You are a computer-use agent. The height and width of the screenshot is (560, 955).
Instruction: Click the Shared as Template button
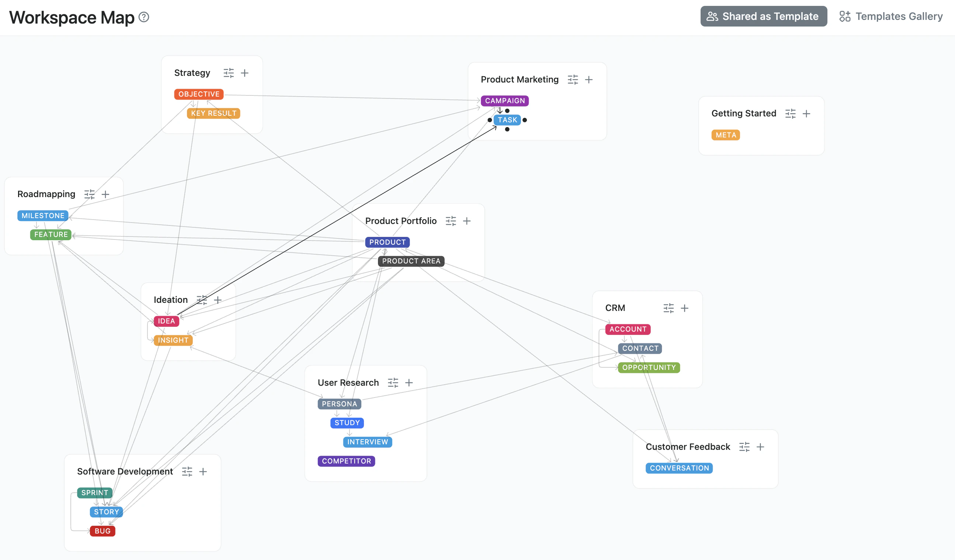click(763, 16)
